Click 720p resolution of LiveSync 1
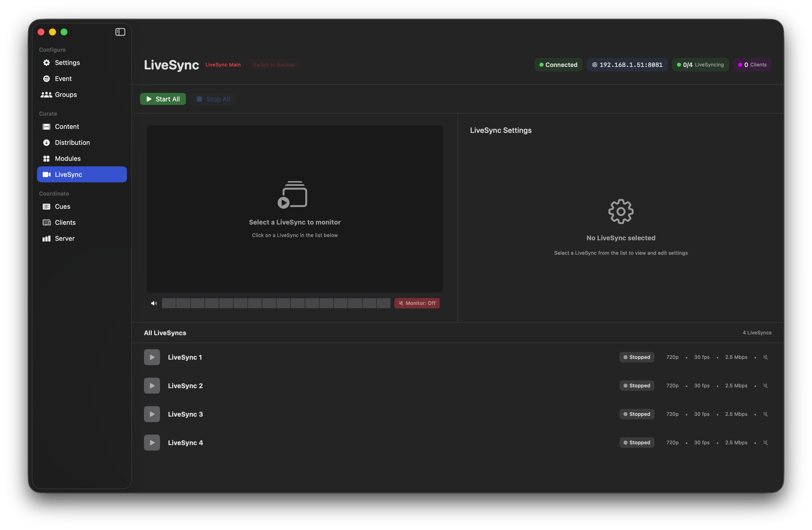 pos(672,357)
